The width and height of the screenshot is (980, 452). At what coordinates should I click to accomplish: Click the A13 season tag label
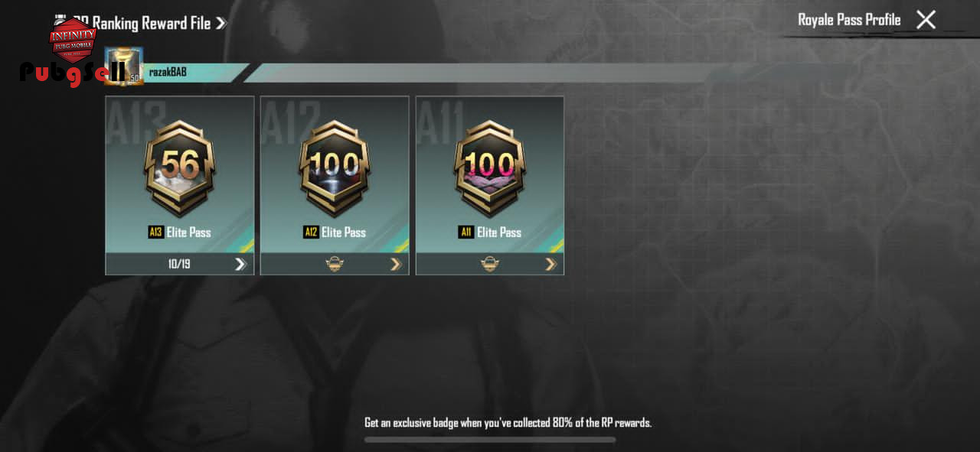tap(156, 232)
